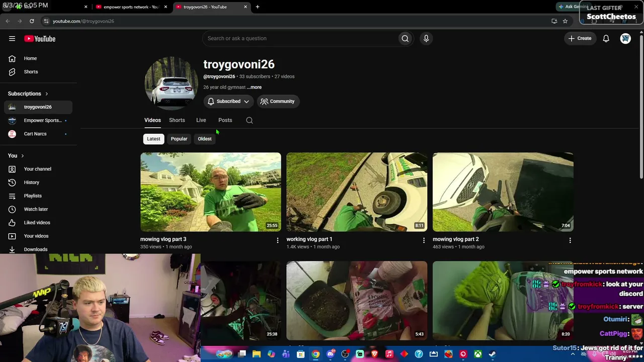Switch to the Live tab
This screenshot has height=362, width=644.
201,120
